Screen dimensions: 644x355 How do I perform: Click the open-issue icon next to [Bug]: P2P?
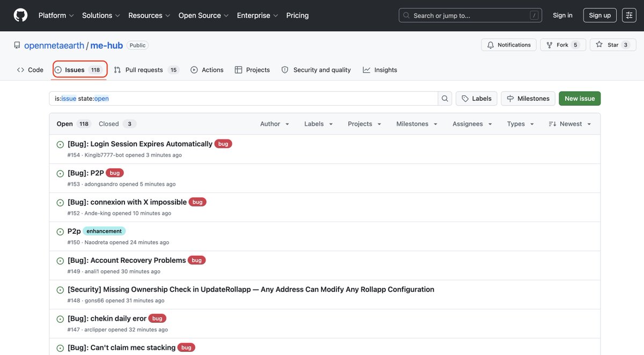(x=61, y=174)
